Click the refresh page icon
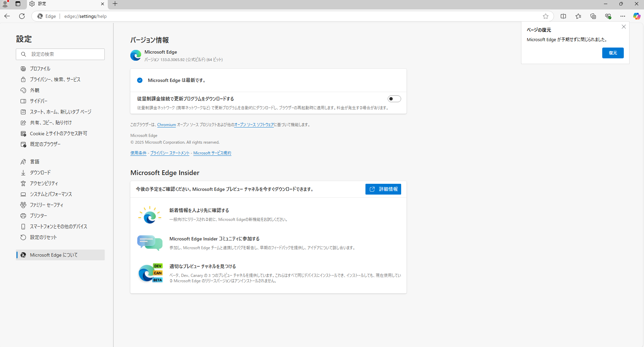 (x=22, y=16)
